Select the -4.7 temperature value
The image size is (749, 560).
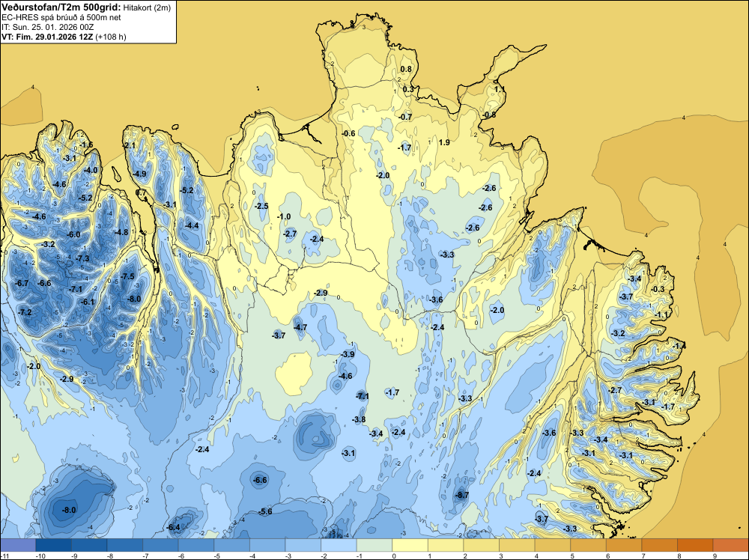pyautogui.click(x=300, y=327)
